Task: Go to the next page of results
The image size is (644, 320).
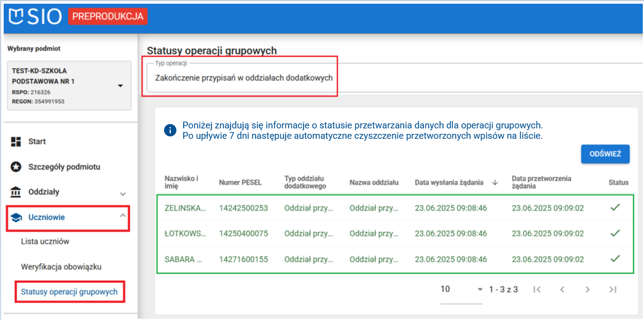Action: [587, 289]
